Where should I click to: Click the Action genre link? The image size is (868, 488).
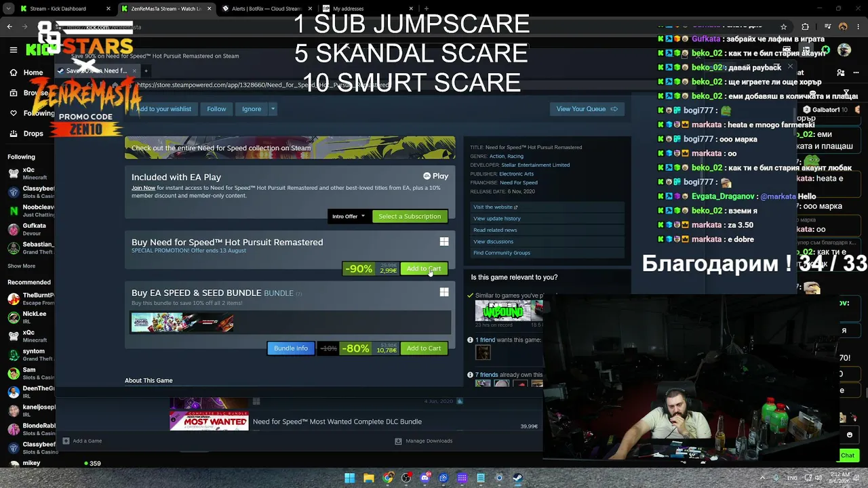pos(497,157)
